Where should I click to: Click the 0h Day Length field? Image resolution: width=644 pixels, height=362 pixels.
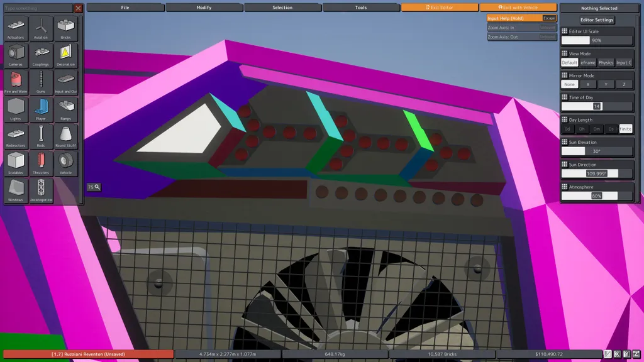(582, 129)
